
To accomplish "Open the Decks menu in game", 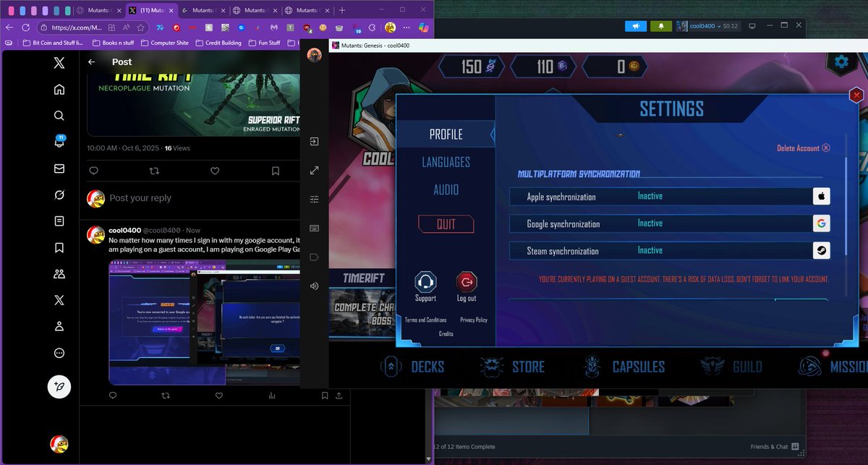I will (412, 367).
